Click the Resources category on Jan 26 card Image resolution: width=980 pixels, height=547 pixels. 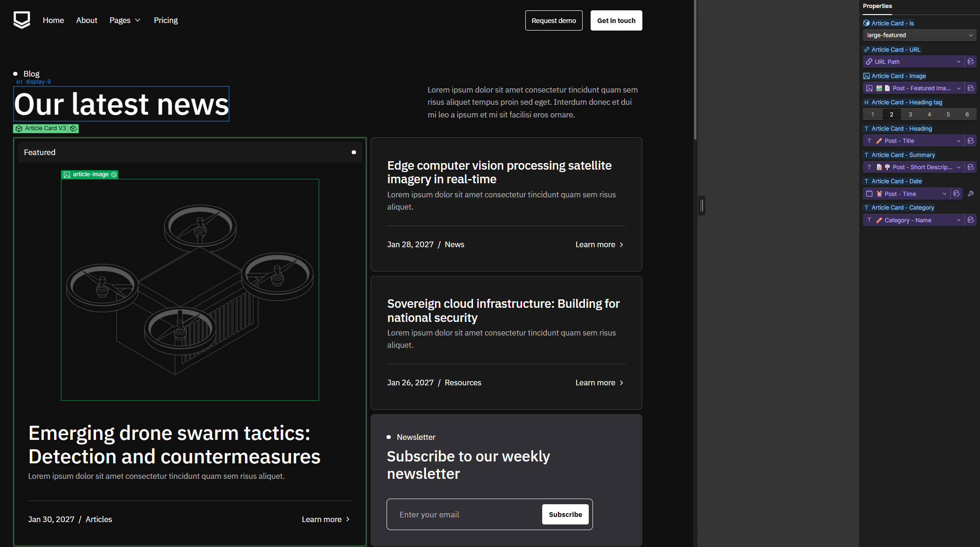click(x=463, y=383)
